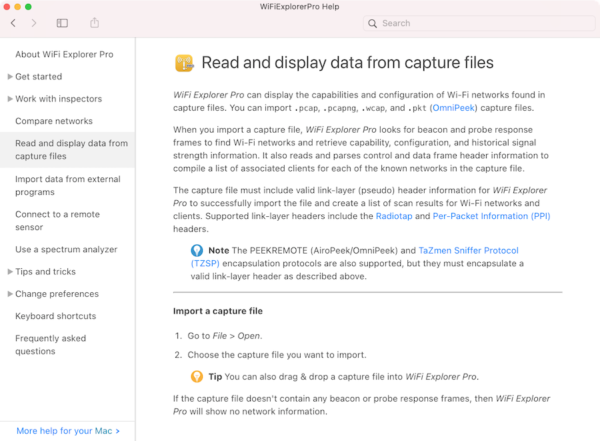Open About WiFi Explorer Pro topic
The image size is (600, 441).
pos(64,54)
